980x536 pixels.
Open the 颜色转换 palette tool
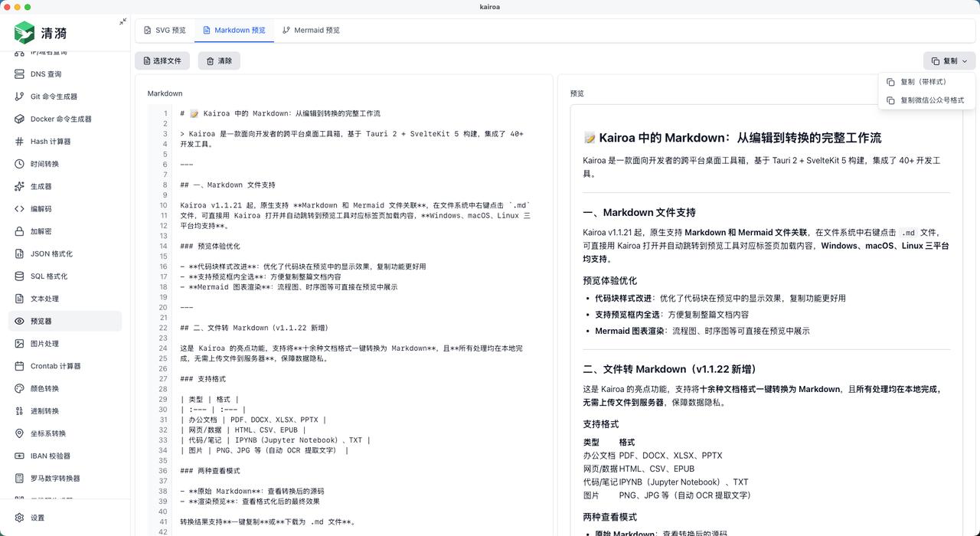tap(65, 388)
